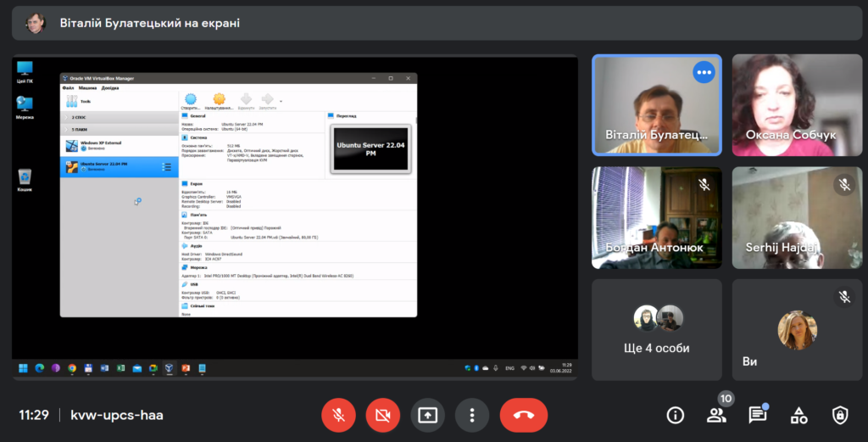Leave the call with the red hang-up button

point(524,415)
